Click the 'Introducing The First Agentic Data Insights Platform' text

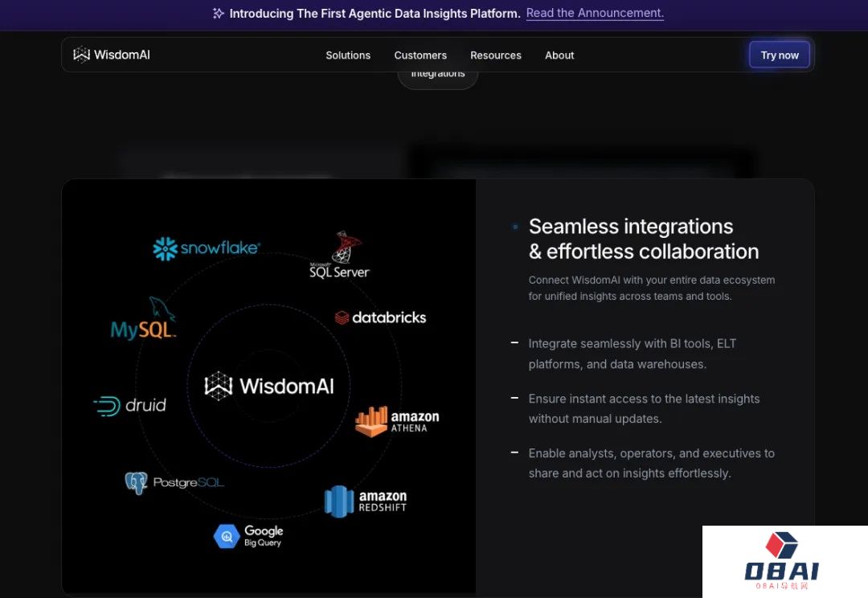point(375,14)
